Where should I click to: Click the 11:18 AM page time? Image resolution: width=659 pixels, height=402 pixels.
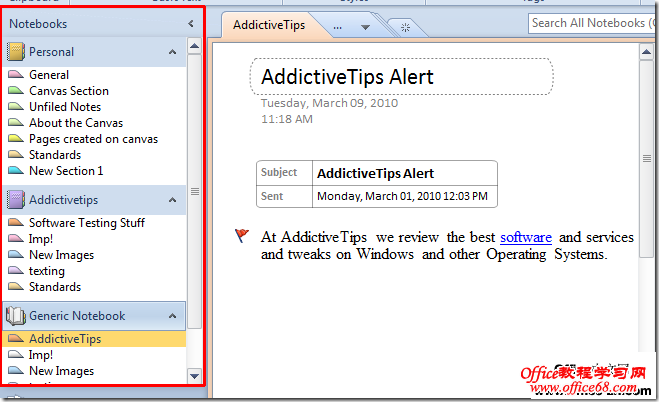coord(287,119)
